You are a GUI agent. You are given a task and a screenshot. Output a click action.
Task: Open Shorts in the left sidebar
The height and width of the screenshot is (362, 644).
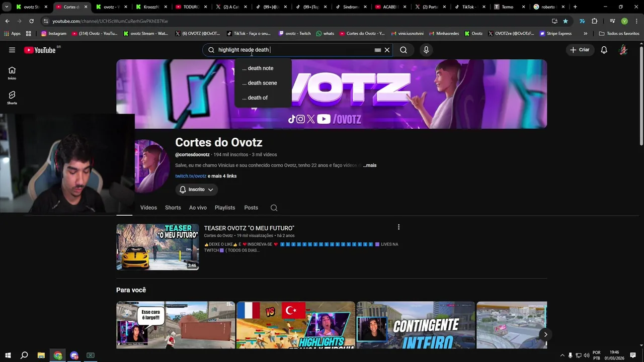point(12,98)
